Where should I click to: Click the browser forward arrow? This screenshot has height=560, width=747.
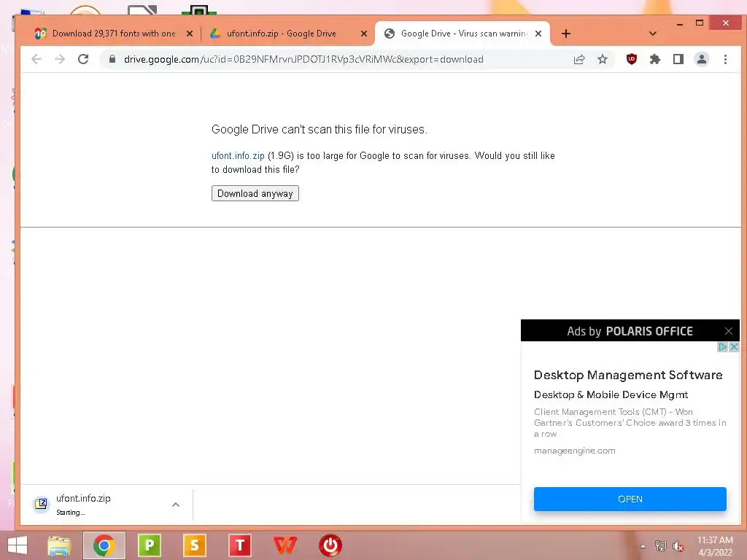point(60,59)
